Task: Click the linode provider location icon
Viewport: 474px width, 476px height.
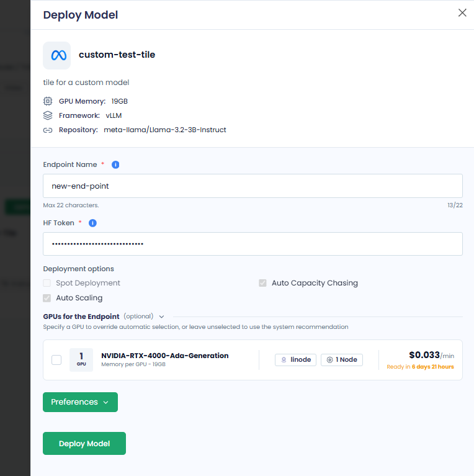Action: (284, 360)
